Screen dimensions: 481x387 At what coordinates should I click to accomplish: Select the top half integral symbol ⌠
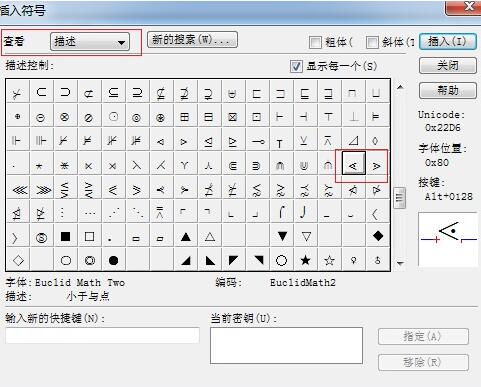[x=282, y=212]
